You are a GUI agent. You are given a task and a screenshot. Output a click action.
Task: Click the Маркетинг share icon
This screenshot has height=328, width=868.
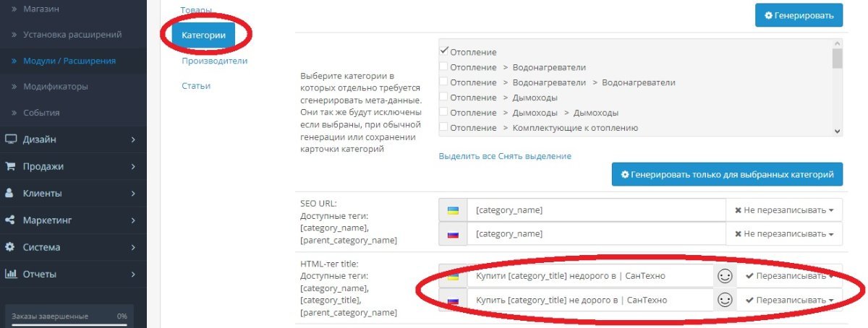(x=11, y=220)
